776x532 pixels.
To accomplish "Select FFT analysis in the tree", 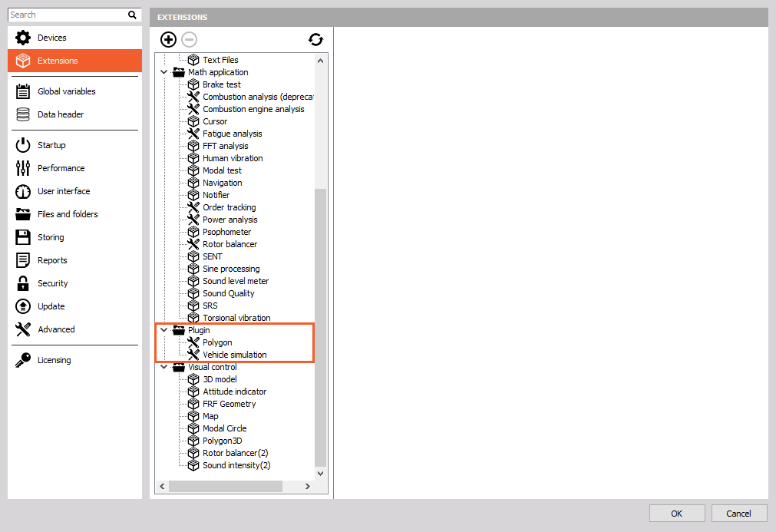I will [225, 146].
